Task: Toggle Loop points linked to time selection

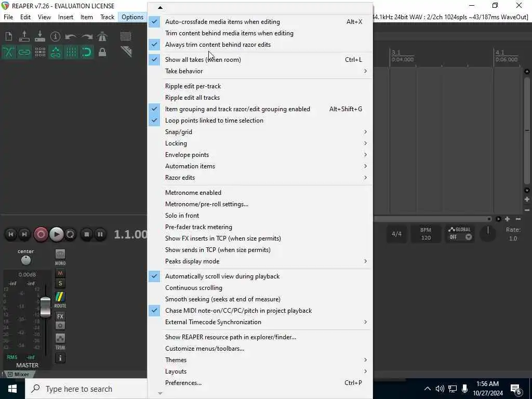Action: [260, 121]
